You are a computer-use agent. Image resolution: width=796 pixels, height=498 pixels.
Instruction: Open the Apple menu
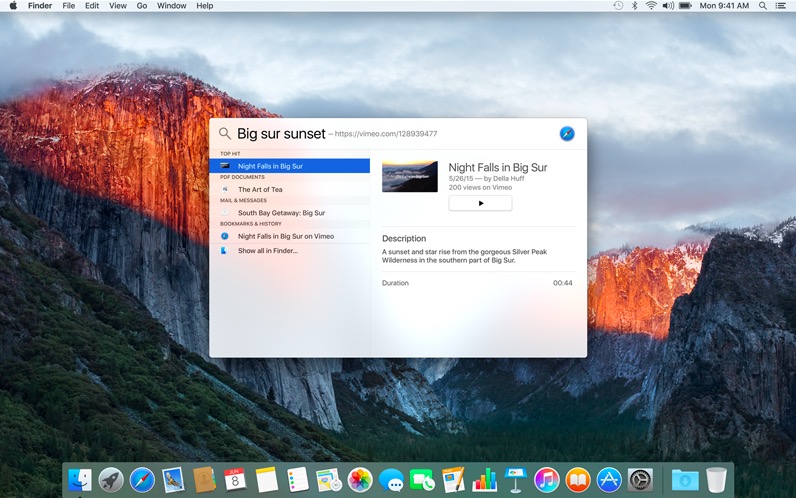12,6
